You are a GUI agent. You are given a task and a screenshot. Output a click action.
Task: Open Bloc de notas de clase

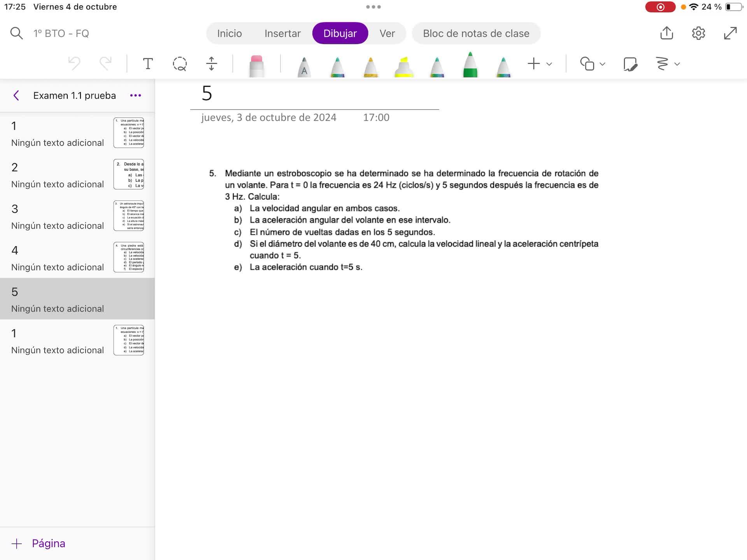coord(476,33)
